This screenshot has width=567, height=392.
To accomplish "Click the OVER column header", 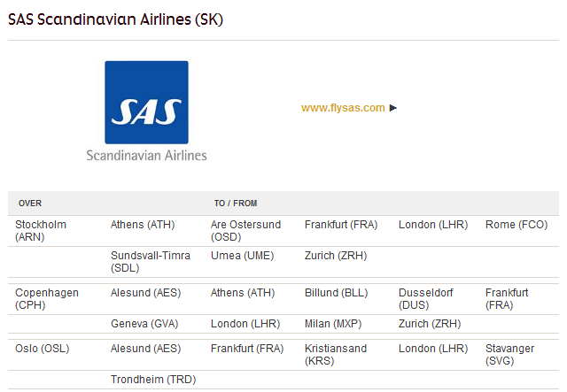I will 30,204.
